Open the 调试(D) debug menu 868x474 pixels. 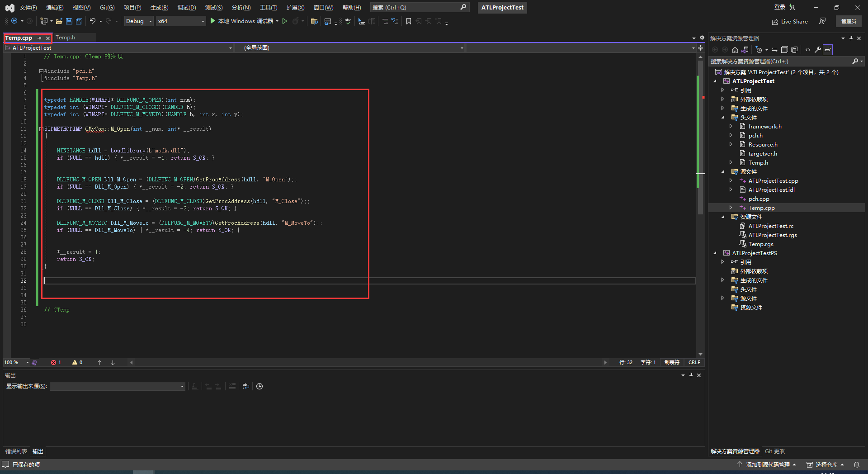(187, 8)
